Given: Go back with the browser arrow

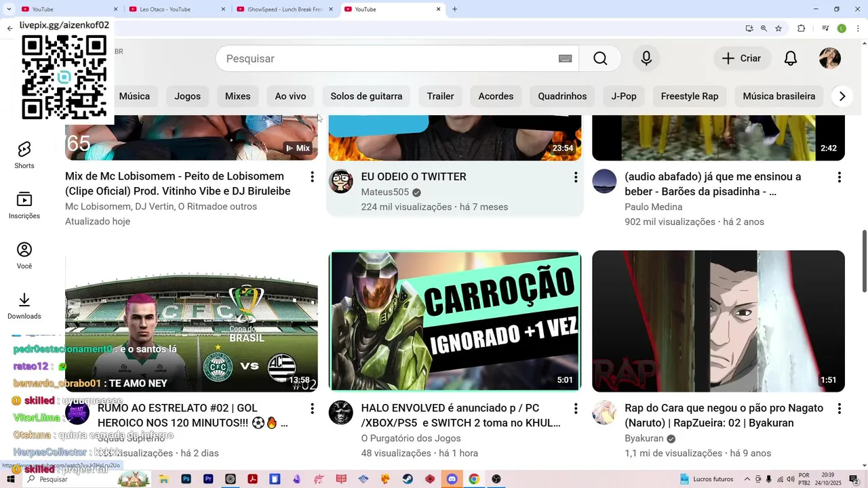Looking at the screenshot, I should click(9, 28).
